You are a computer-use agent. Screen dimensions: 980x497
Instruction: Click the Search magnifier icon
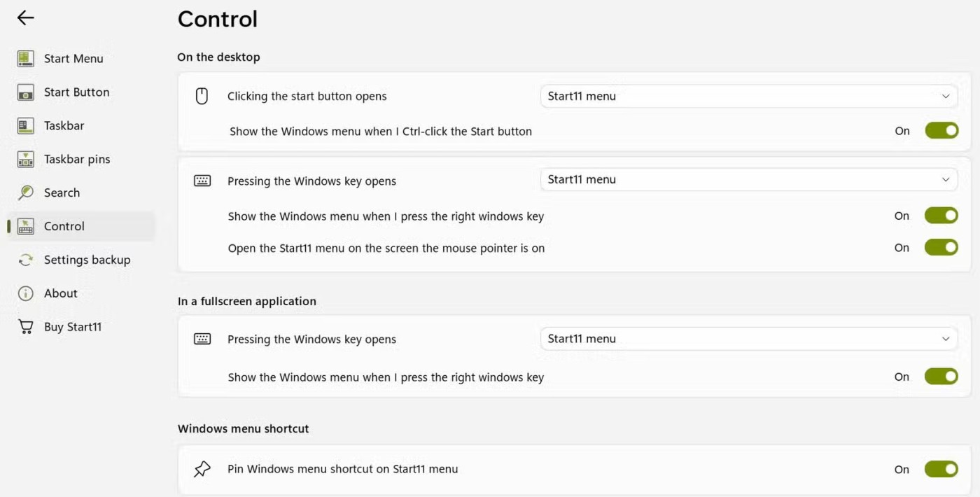26,192
